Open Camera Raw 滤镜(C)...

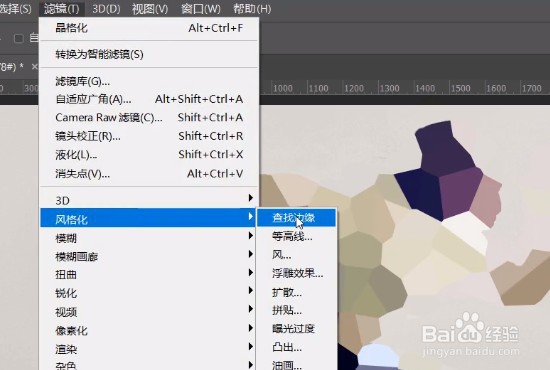[149, 117]
